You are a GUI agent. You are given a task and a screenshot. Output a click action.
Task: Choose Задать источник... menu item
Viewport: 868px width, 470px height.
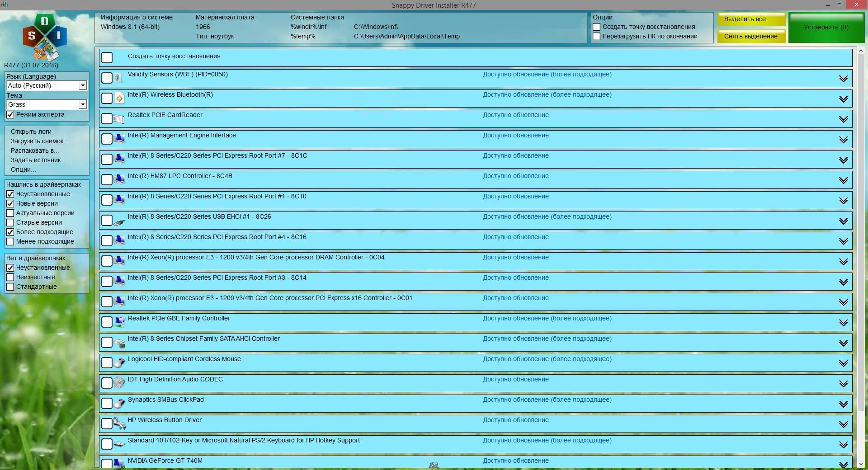[38, 160]
